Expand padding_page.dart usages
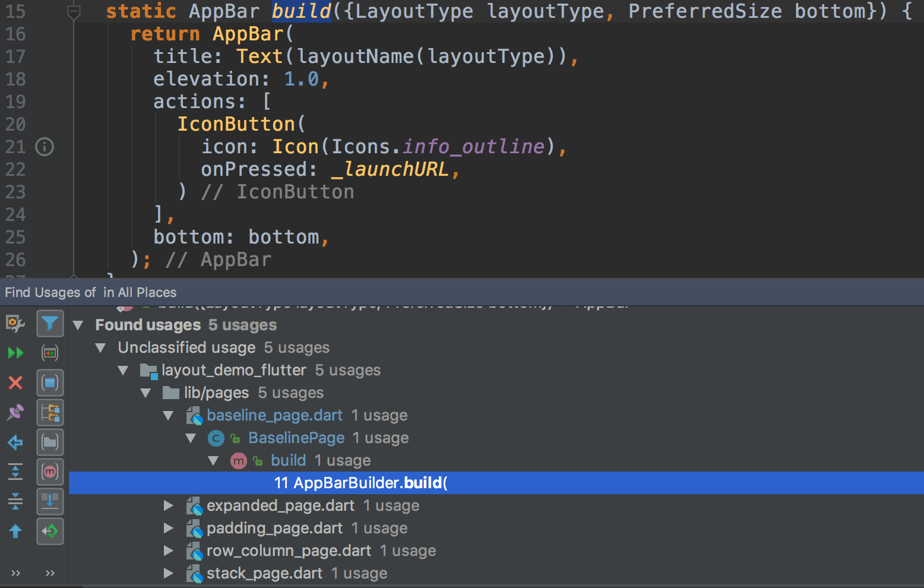The height and width of the screenshot is (588, 924). tap(169, 528)
